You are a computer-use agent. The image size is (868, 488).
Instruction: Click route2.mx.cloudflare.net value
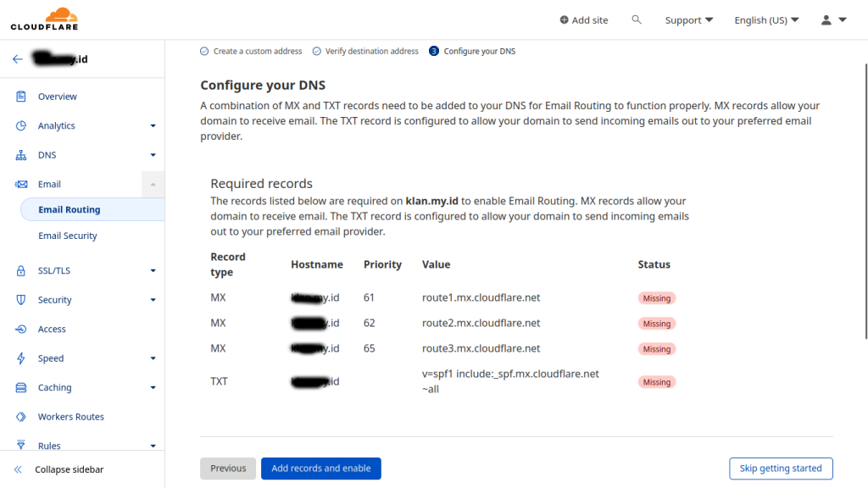[x=481, y=323]
